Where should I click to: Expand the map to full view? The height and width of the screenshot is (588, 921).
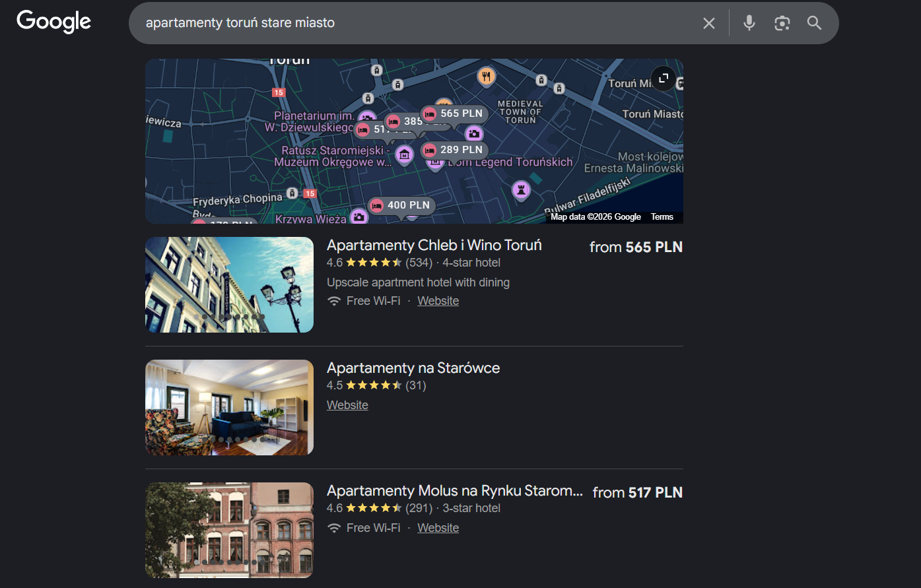click(x=663, y=78)
